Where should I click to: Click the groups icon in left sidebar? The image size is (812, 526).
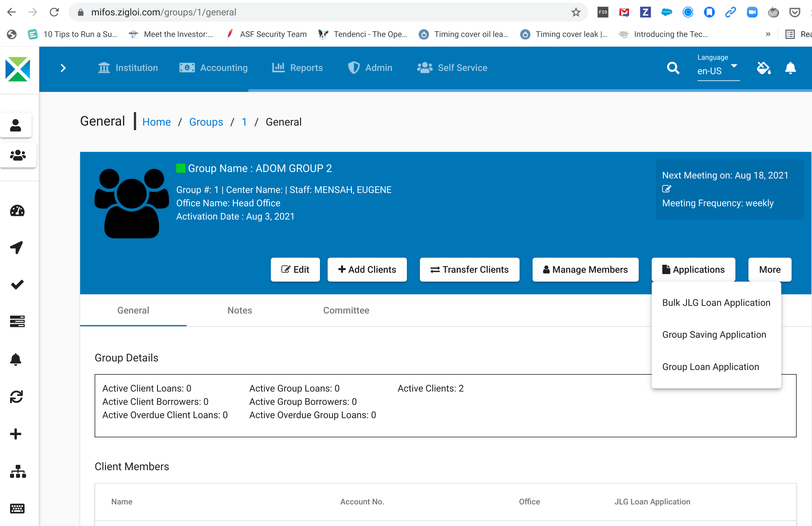(18, 155)
